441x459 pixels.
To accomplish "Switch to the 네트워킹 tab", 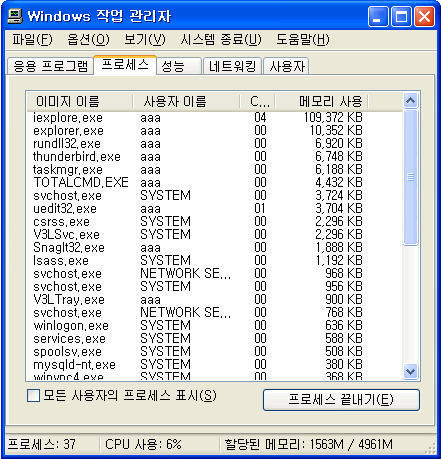I will pos(232,66).
